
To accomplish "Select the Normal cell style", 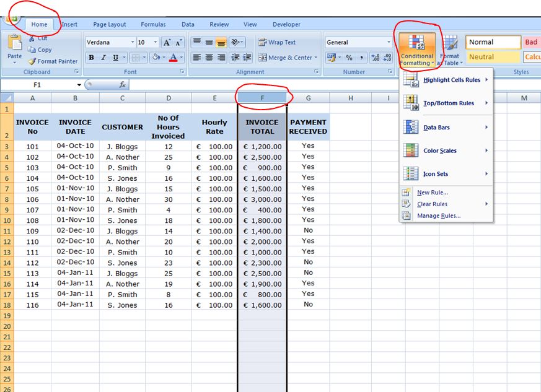I will coord(493,42).
